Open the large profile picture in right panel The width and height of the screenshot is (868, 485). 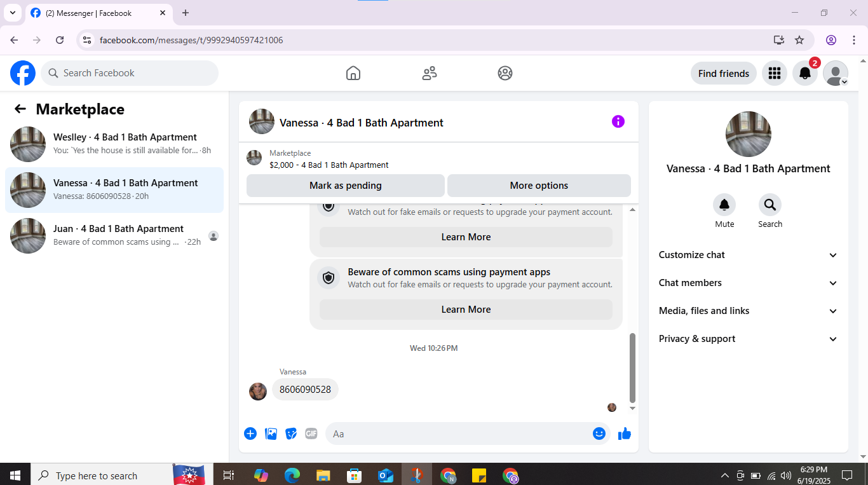(749, 134)
